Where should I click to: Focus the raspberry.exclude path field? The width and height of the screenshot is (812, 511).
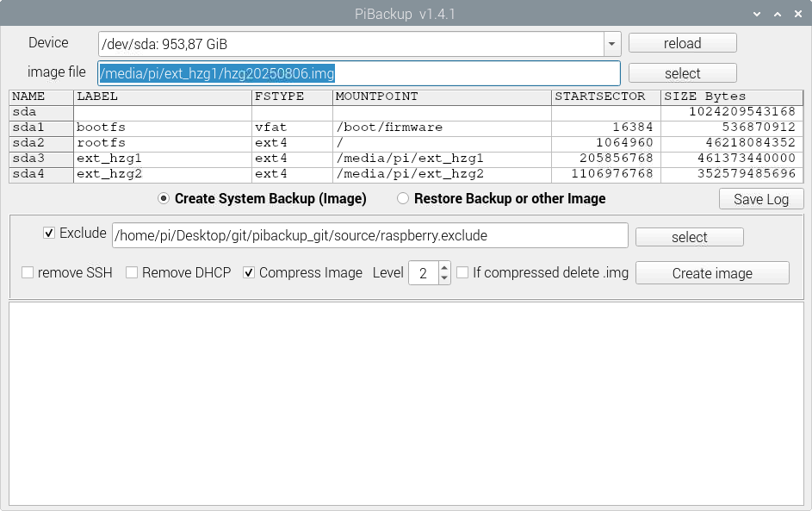pyautogui.click(x=369, y=235)
